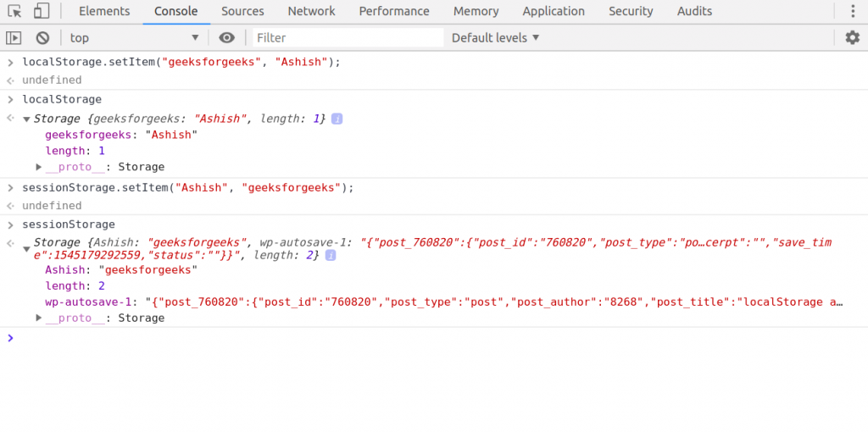
Task: Collapse the sessionStorage Storage object
Action: click(26, 244)
